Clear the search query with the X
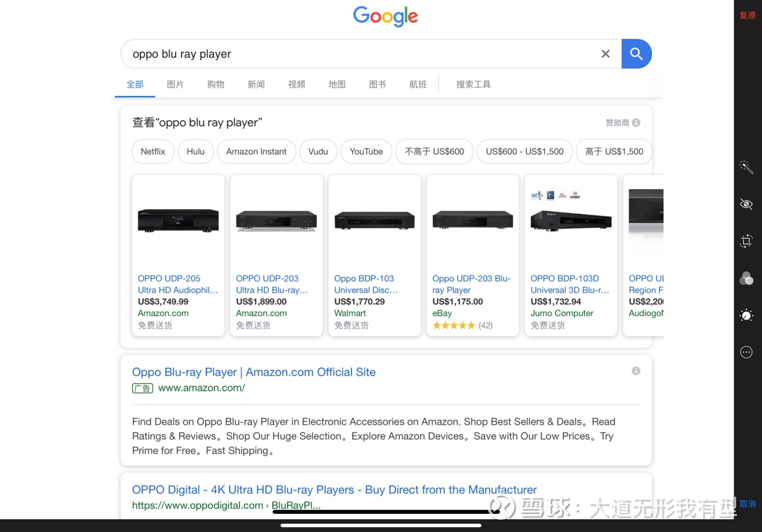 (x=606, y=54)
